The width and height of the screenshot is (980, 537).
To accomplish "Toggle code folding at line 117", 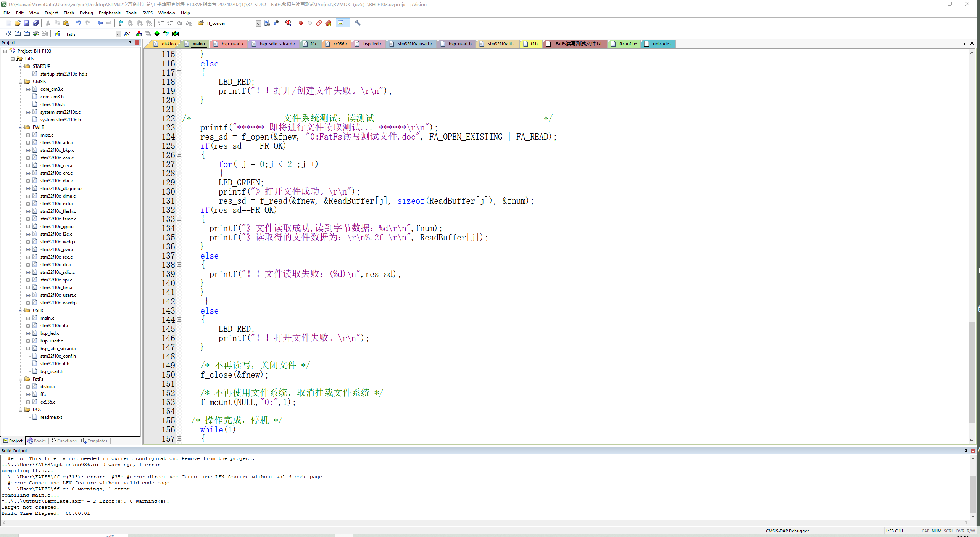I will click(179, 72).
